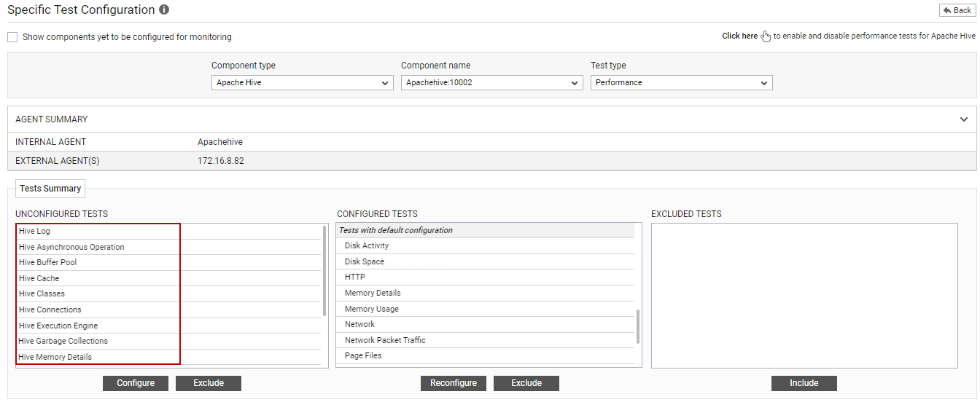This screenshot has width=980, height=402.
Task: Open the Test type dropdown
Action: point(682,83)
